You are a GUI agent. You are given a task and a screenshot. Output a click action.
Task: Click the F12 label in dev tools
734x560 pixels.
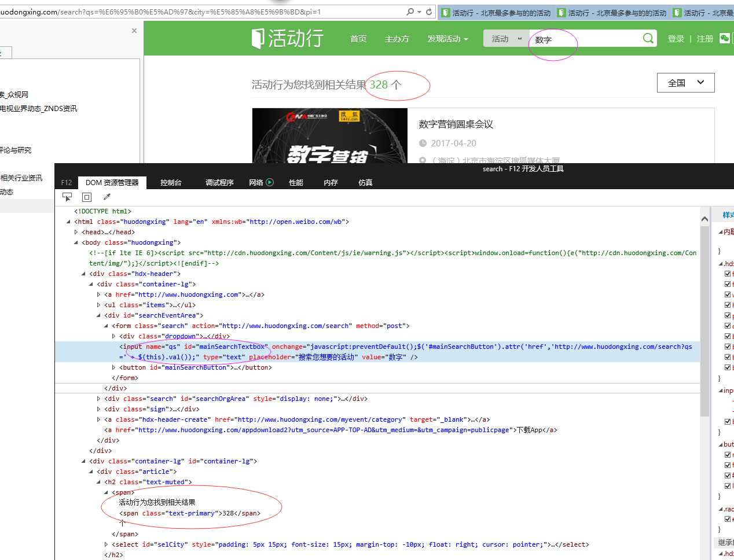(67, 182)
